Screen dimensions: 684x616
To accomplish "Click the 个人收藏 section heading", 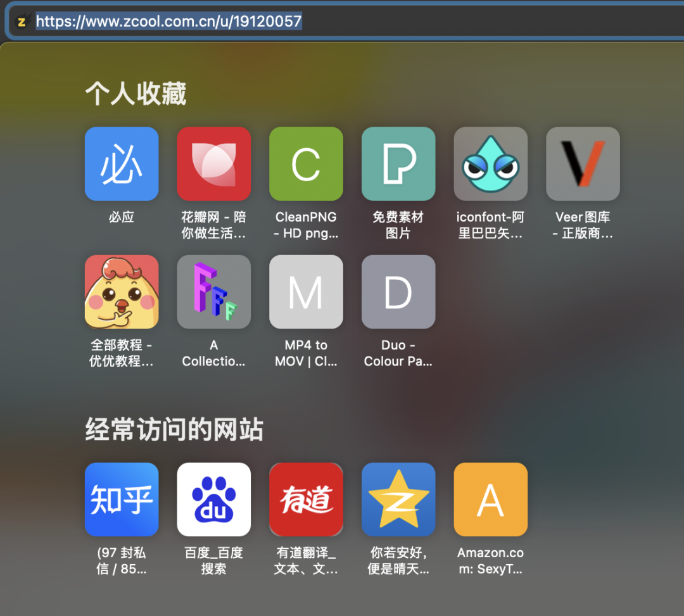I will (136, 94).
